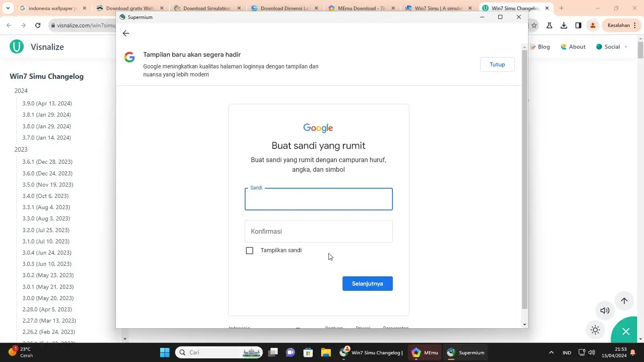This screenshot has height=362, width=644.
Task: Open changelog 3.9.0 (Apr 13, 2024)
Action: 47,103
